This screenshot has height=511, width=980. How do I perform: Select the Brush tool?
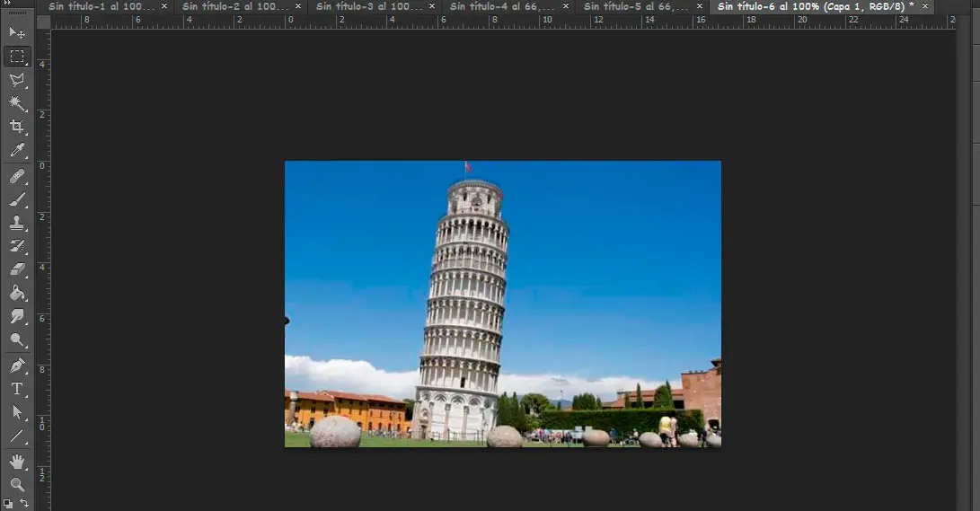pyautogui.click(x=16, y=199)
